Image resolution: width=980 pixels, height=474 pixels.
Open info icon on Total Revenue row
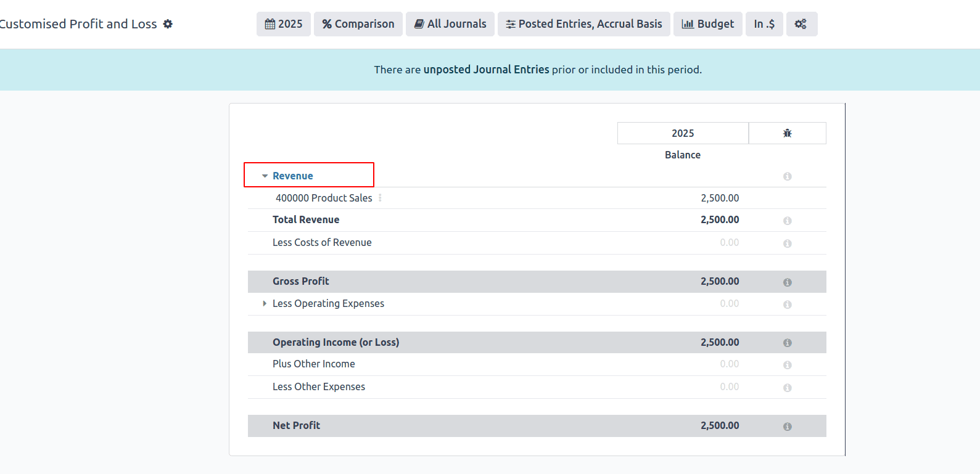(x=788, y=221)
